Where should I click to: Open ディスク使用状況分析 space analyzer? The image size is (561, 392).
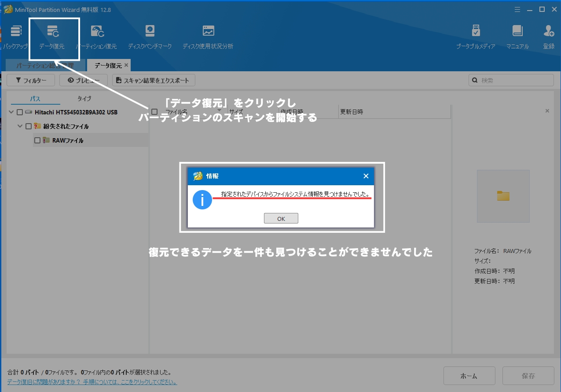(208, 36)
